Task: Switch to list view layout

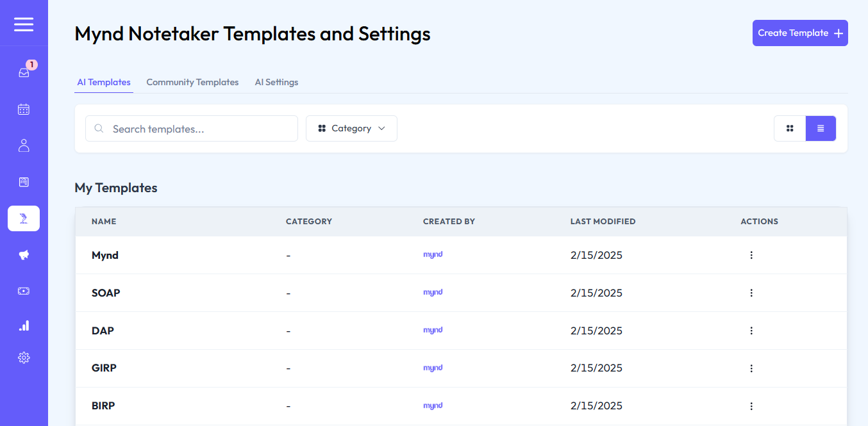Action: (821, 129)
